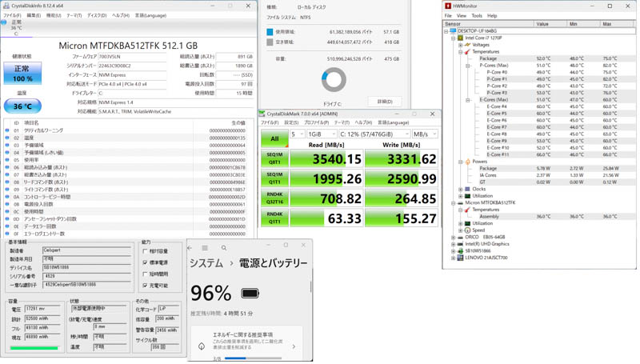Collapse the P-Cores (Max) tree node
This screenshot has width=640, height=364.
(468, 66)
